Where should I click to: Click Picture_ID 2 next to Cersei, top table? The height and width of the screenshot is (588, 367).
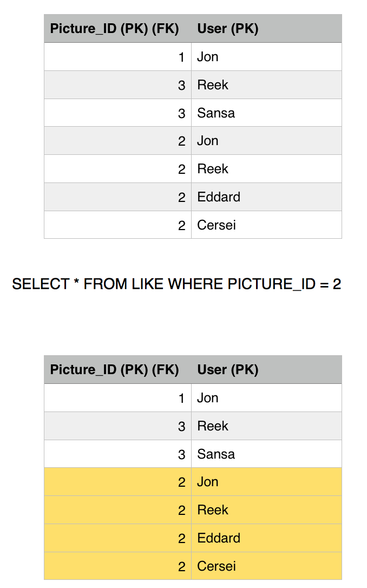(x=181, y=225)
